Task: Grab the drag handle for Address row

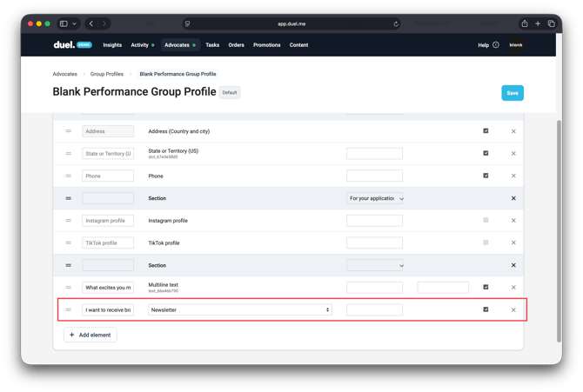Action: (69, 131)
